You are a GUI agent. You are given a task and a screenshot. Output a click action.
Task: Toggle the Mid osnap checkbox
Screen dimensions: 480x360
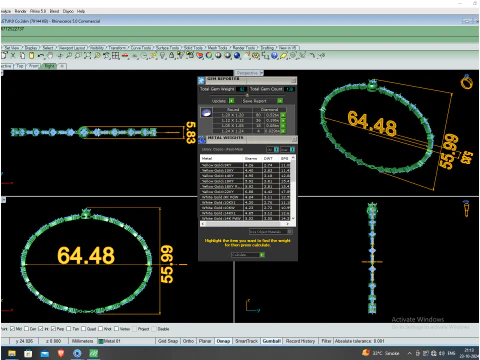[12, 329]
